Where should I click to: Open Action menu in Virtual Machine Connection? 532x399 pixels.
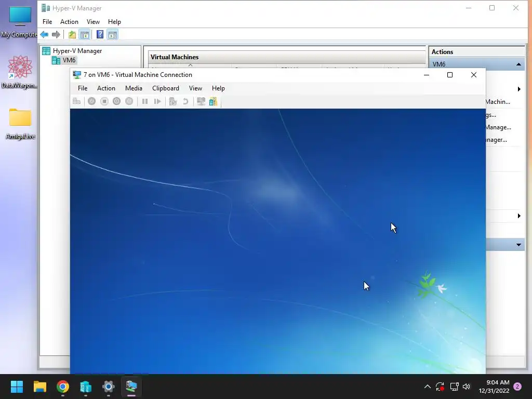[106, 88]
